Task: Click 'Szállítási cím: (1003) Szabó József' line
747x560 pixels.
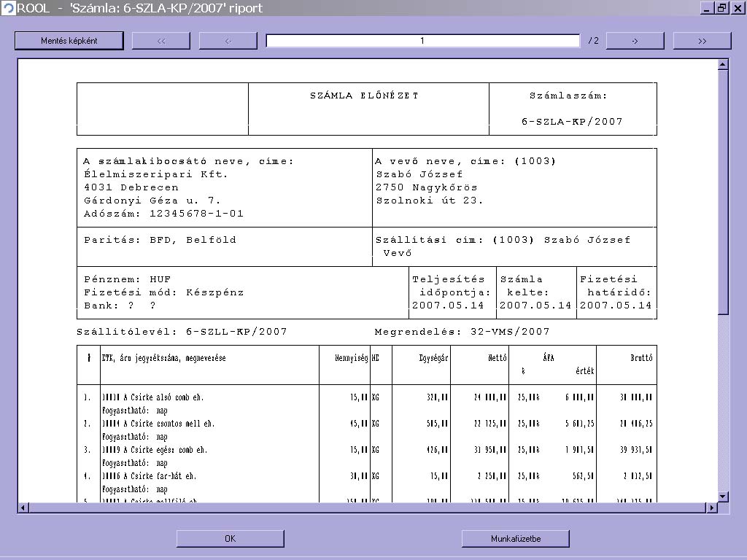Action: click(x=503, y=240)
